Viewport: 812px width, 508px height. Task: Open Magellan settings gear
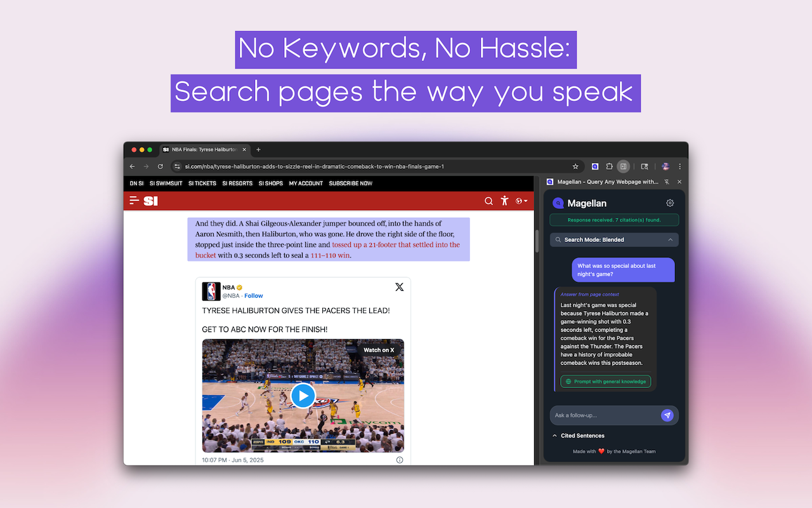[670, 203]
